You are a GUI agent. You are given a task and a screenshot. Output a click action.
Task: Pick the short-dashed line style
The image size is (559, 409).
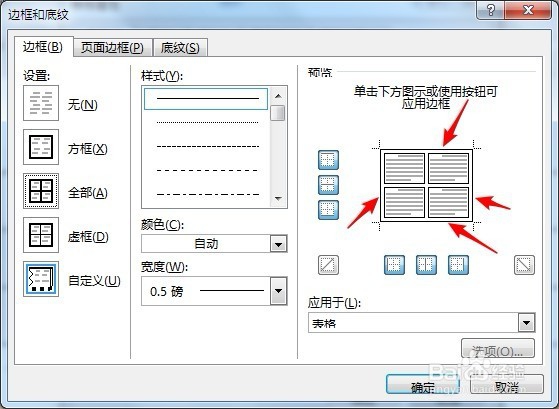pos(207,147)
